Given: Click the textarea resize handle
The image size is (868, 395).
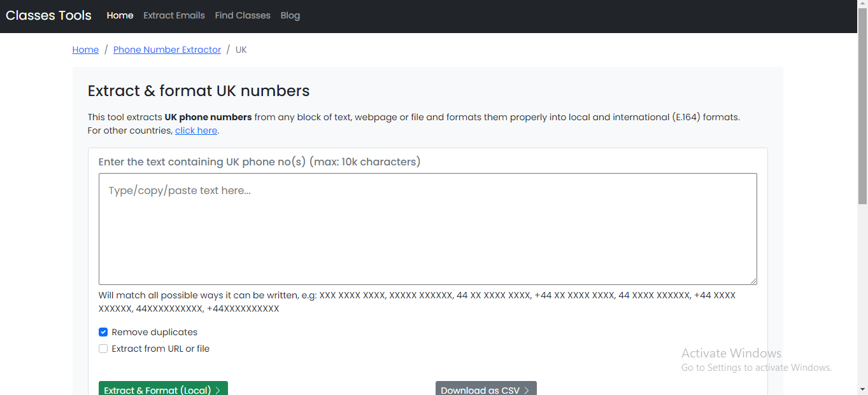Looking at the screenshot, I should tap(754, 281).
